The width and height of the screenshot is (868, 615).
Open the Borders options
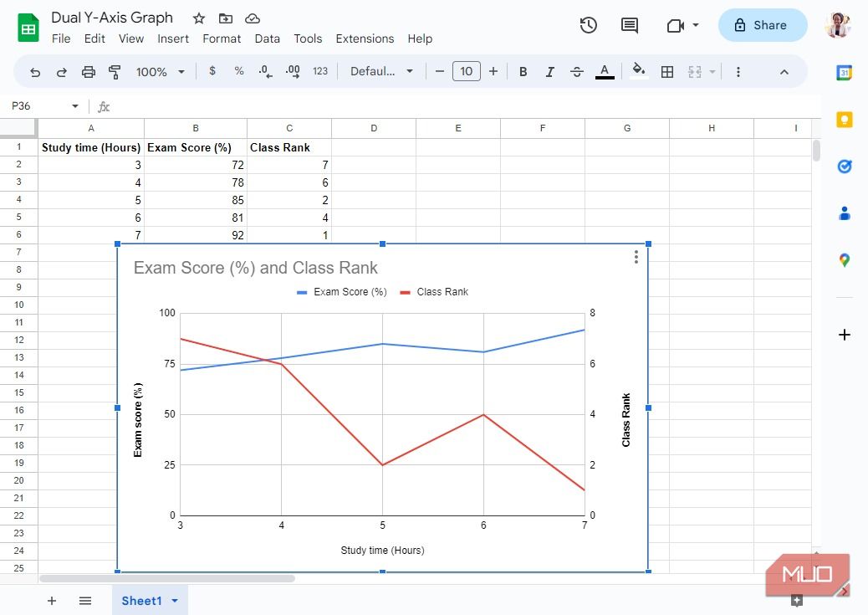point(667,71)
